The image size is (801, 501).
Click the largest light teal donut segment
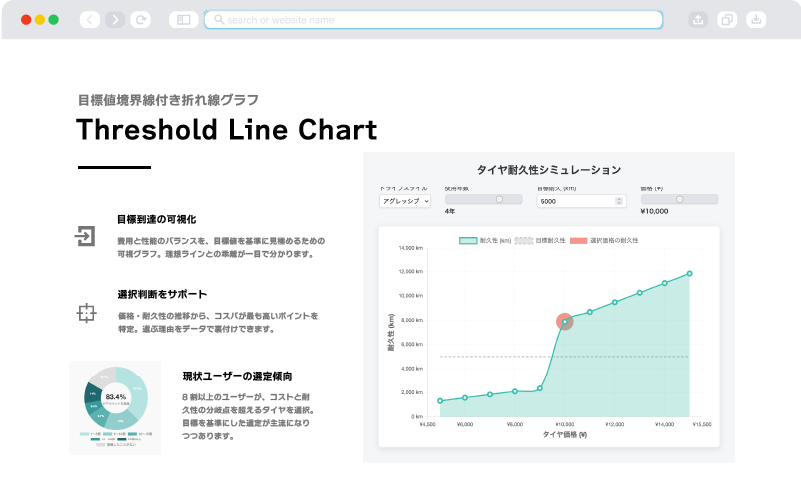138,391
